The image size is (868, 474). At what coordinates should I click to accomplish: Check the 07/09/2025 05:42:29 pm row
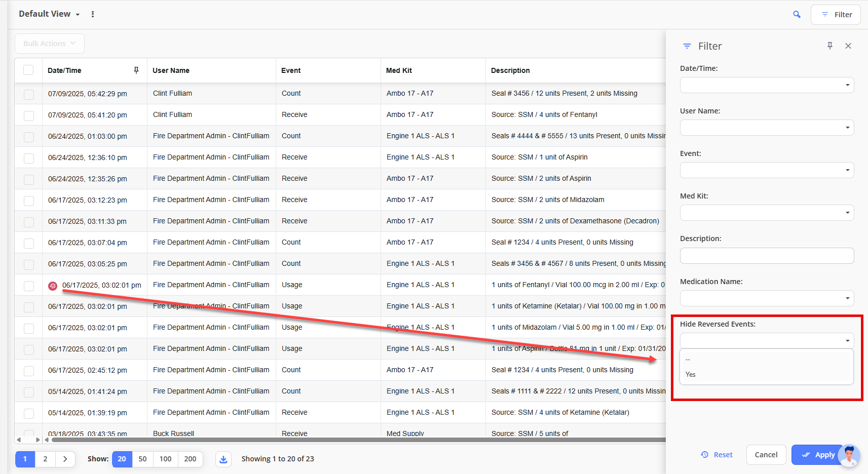[x=29, y=94]
